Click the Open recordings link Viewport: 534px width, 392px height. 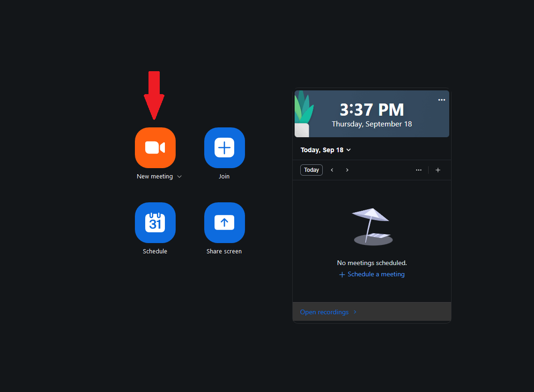click(x=324, y=312)
